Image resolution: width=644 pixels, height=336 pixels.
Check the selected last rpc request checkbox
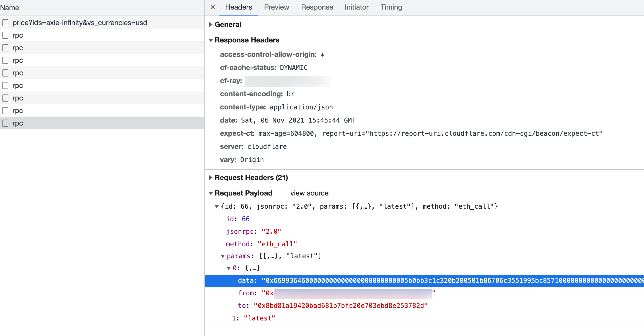[5, 123]
